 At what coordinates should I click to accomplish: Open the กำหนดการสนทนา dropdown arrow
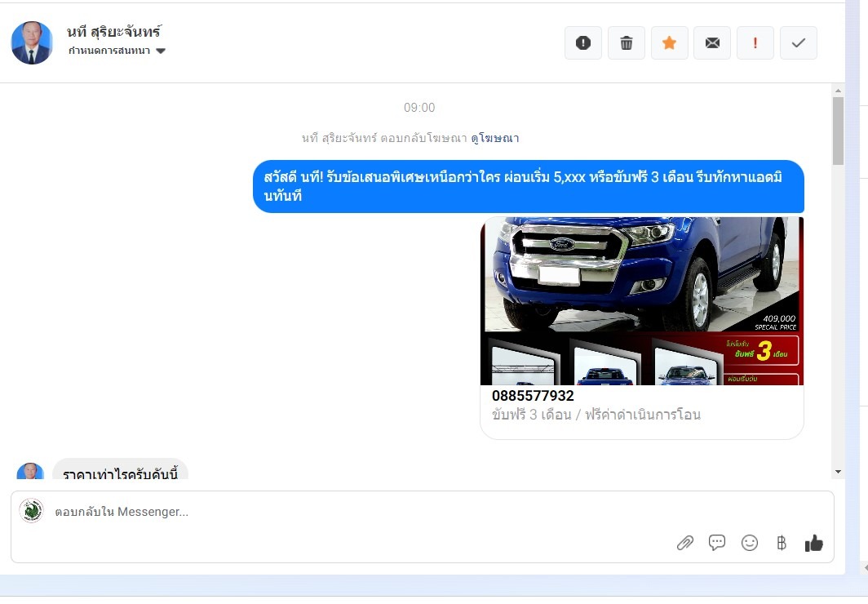[161, 51]
